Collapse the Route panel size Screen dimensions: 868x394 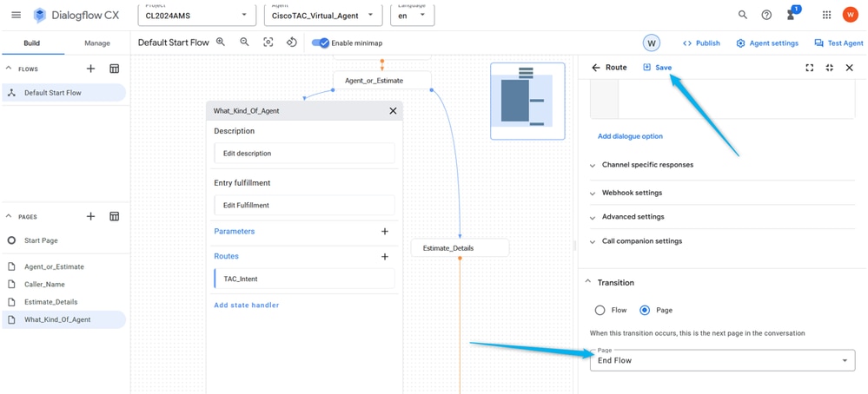(x=829, y=68)
